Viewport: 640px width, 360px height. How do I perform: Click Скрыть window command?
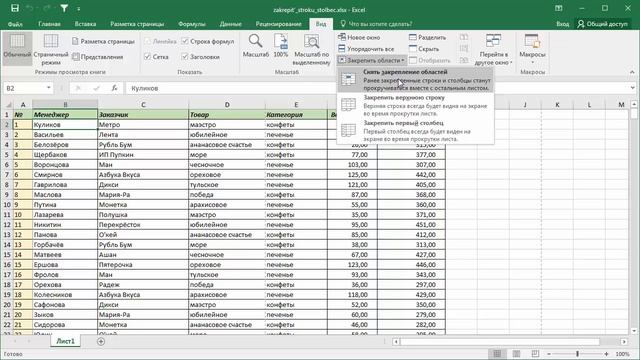(424, 49)
